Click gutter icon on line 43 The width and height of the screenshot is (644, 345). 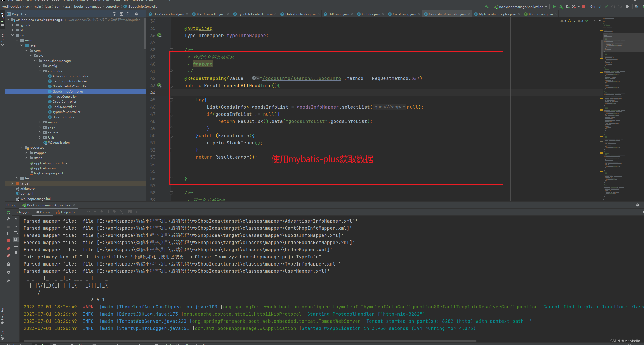click(159, 85)
